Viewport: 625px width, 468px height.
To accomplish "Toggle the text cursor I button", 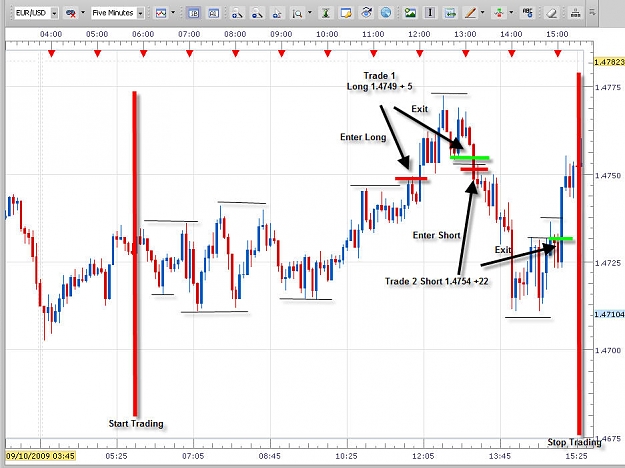I will 430,13.
